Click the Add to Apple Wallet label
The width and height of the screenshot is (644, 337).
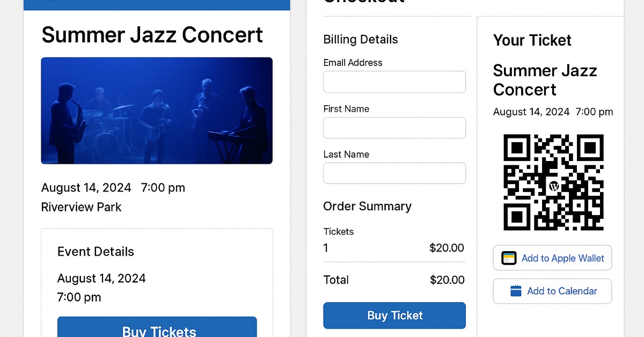(562, 258)
